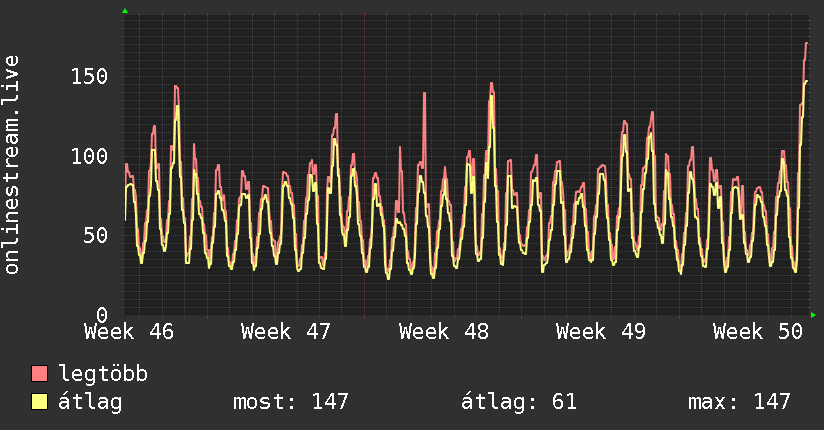Image resolution: width=824 pixels, height=430 pixels.
Task: Click the red legtöbb legend swatch
Action: point(40,374)
